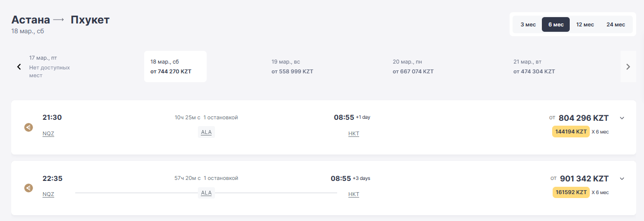Go to previous dates with left arrow
The width and height of the screenshot is (644, 221).
[x=19, y=67]
